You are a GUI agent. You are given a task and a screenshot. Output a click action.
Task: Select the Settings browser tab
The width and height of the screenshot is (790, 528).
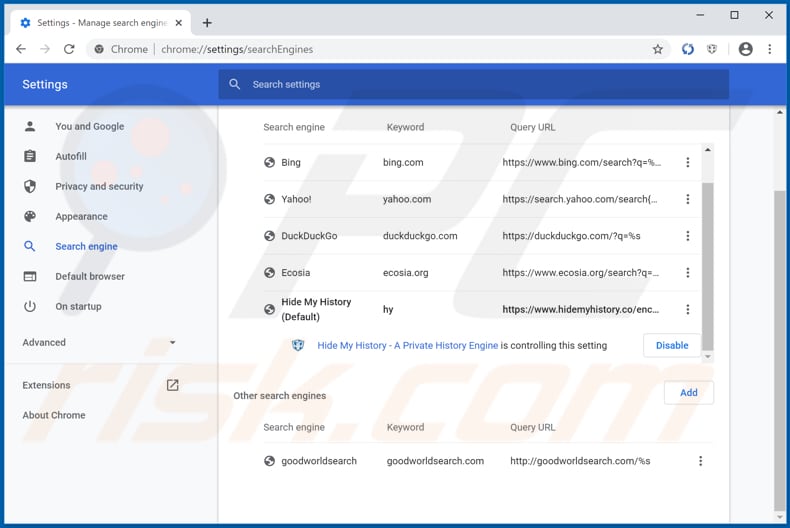[101, 23]
